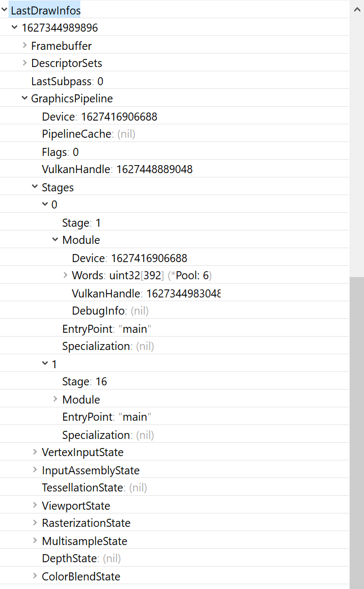This screenshot has width=364, height=589.
Task: Expand the VertexInputState node
Action: [35, 452]
